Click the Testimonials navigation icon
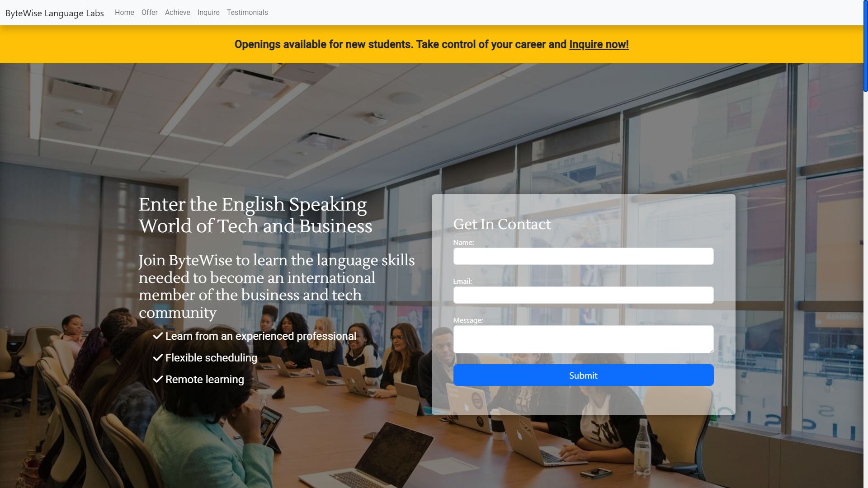Screen dimensions: 868x488 247,12
